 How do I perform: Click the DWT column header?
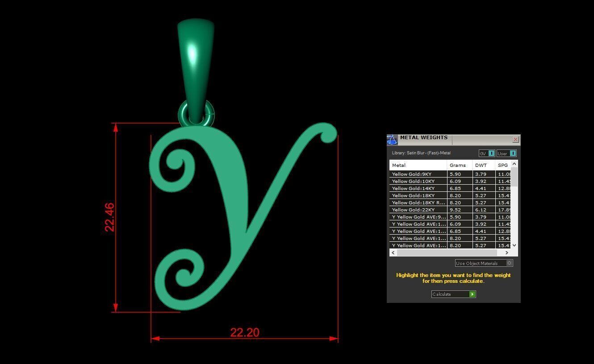[x=484, y=165]
